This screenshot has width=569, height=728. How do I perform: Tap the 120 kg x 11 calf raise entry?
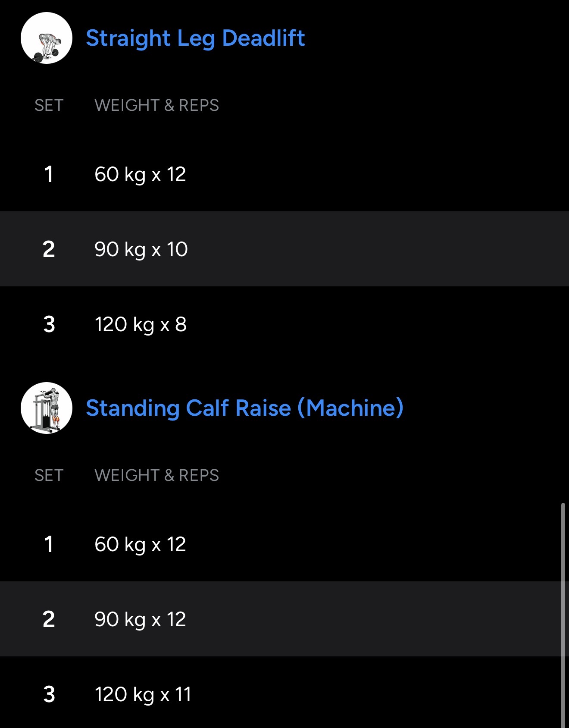143,694
